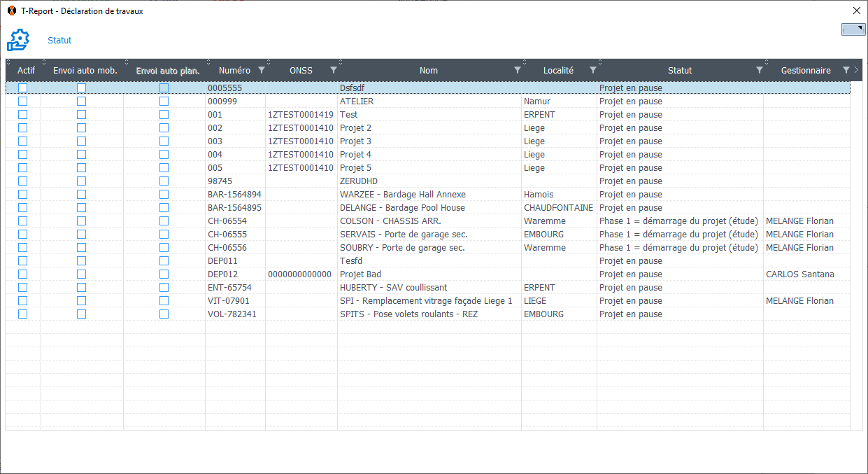Close the Déclaration de travaux window
This screenshot has height=474, width=868.
click(856, 11)
